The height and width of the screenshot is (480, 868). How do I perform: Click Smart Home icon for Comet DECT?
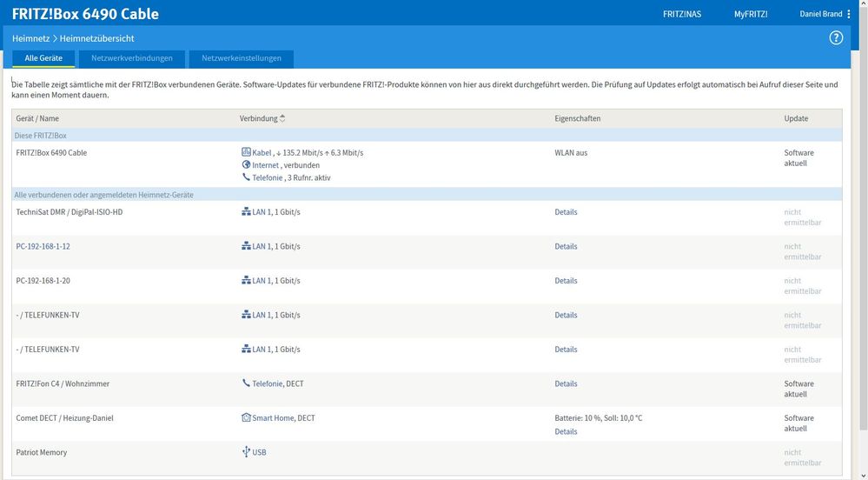247,417
